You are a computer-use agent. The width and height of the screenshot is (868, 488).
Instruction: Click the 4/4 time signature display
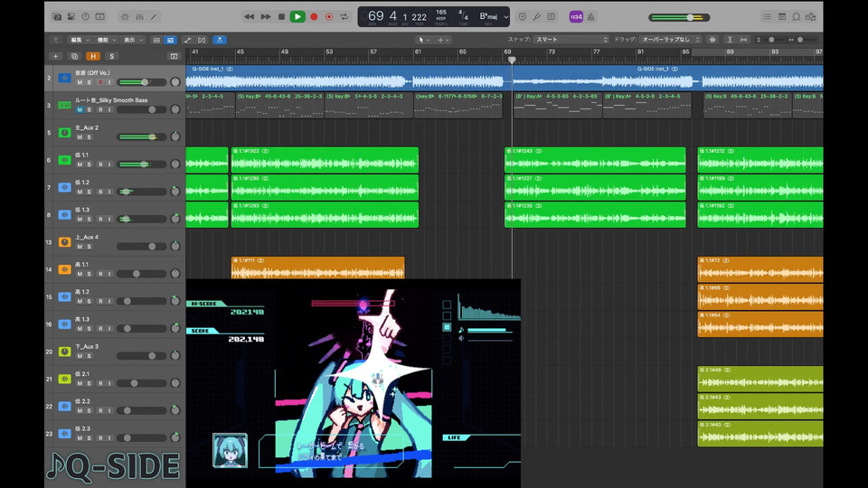pyautogui.click(x=463, y=16)
